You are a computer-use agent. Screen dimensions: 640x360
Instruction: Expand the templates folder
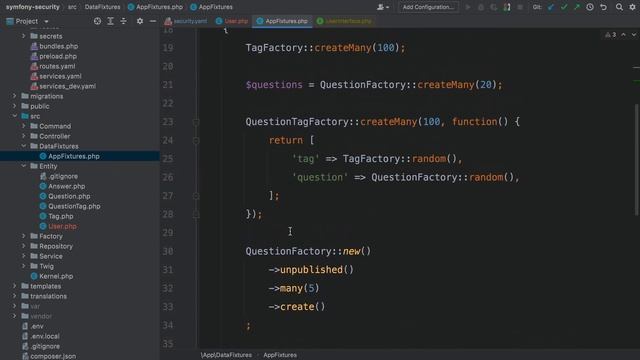(15, 286)
